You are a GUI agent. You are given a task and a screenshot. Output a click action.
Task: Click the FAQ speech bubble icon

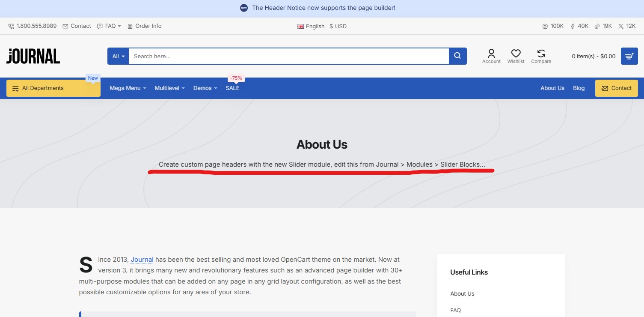[100, 26]
